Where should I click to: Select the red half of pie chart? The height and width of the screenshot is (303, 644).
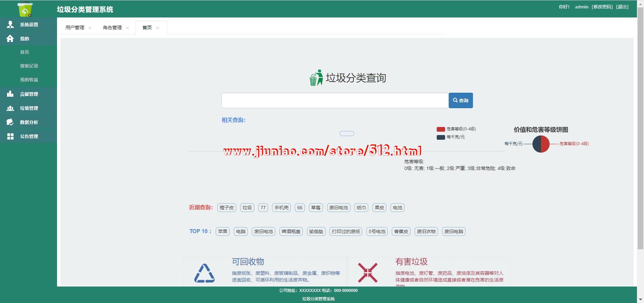[545, 144]
